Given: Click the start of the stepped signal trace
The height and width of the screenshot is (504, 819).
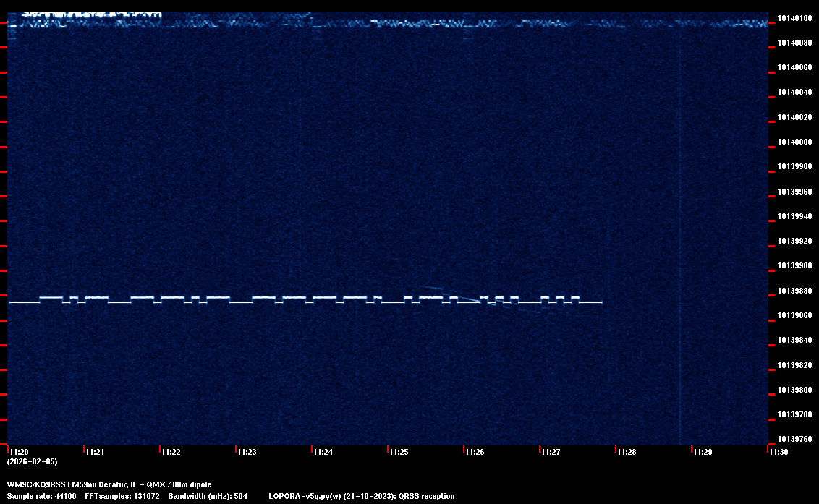Looking at the screenshot, I should click(10, 302).
